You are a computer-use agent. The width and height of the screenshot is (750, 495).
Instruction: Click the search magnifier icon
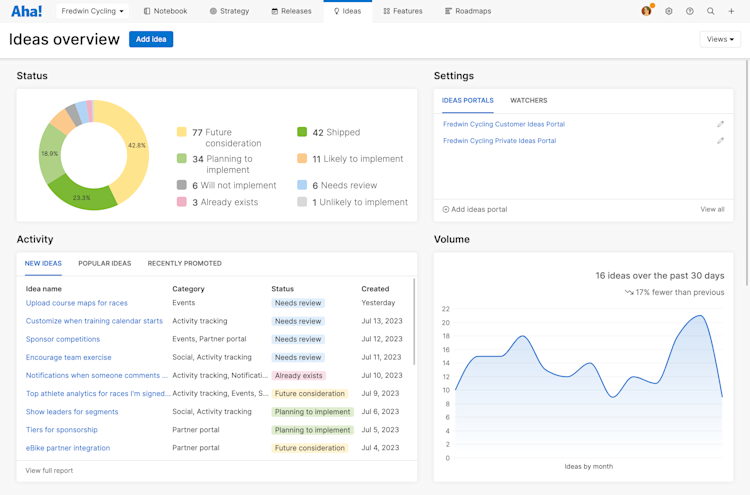click(711, 11)
